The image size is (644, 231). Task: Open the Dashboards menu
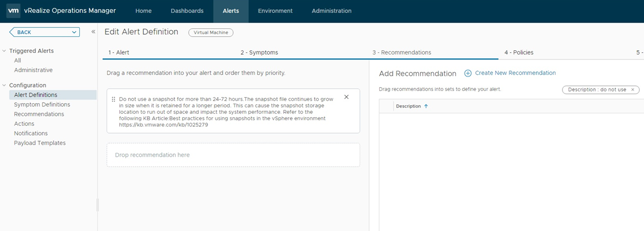(x=187, y=11)
